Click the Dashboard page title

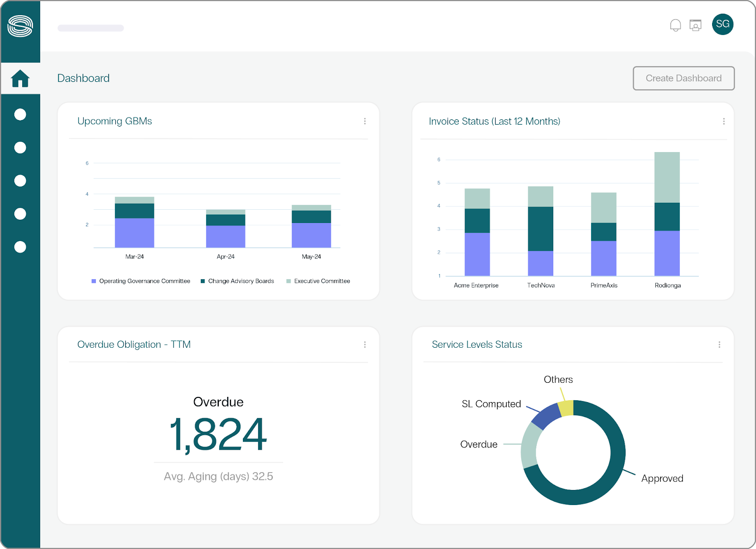[83, 78]
